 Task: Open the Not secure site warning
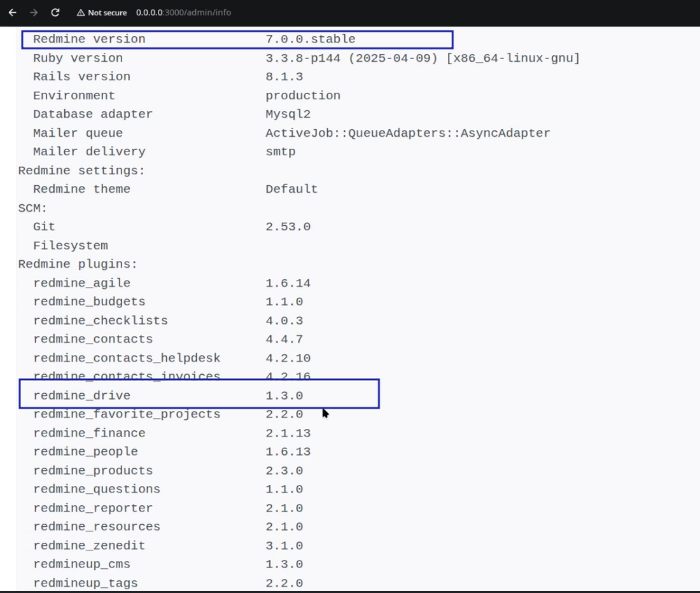[x=102, y=13]
